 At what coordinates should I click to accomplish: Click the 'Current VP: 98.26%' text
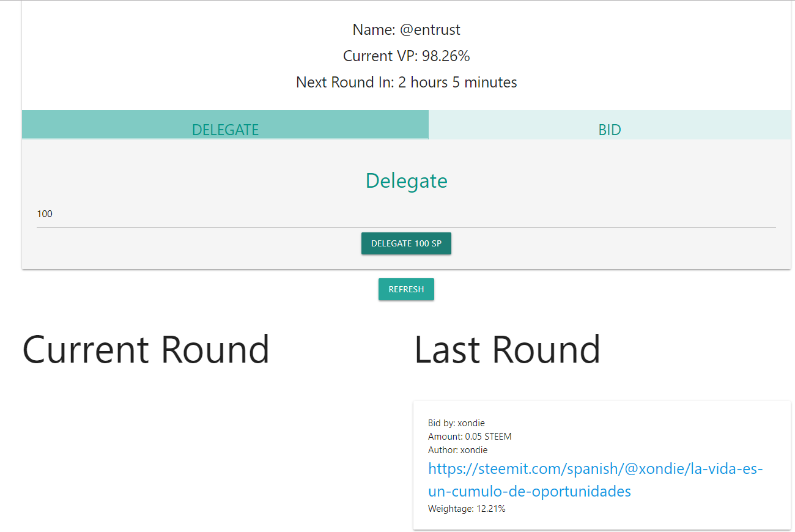click(406, 56)
